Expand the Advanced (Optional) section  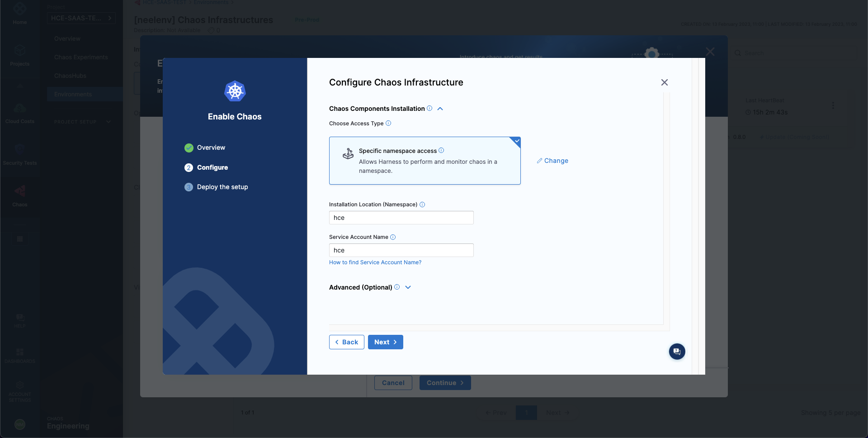(x=408, y=287)
